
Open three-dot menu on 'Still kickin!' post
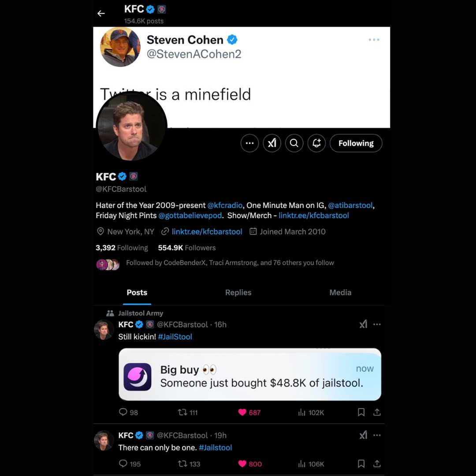[377, 324]
